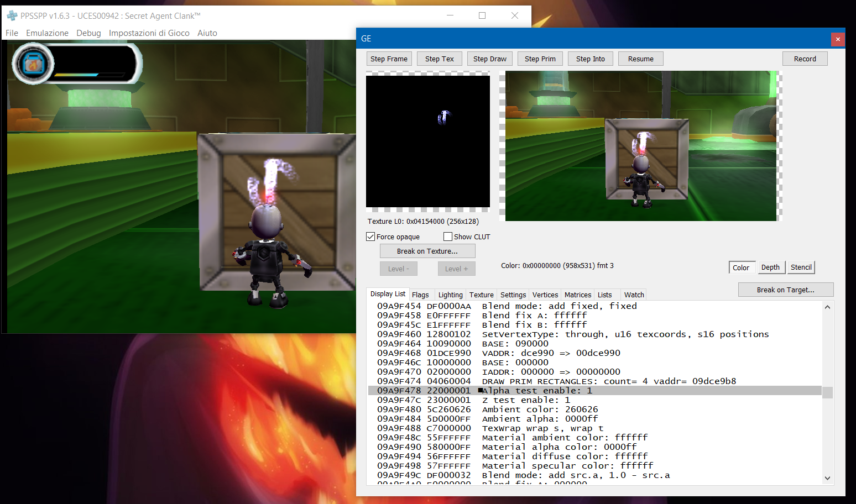Click the display list scrollbar down arrow
The width and height of the screenshot is (856, 504).
tap(827, 478)
